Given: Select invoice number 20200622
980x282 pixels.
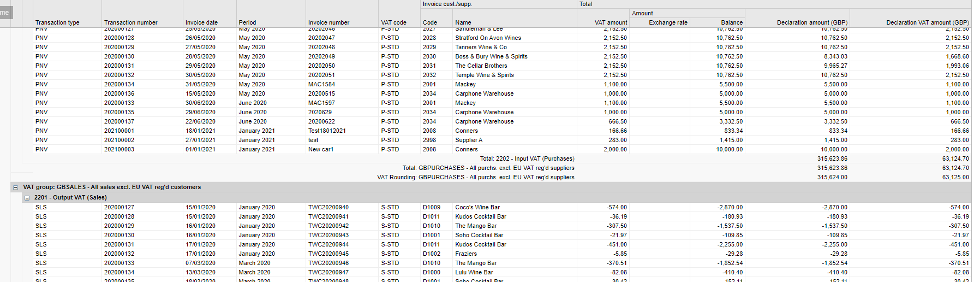Looking at the screenshot, I should click(x=321, y=121).
